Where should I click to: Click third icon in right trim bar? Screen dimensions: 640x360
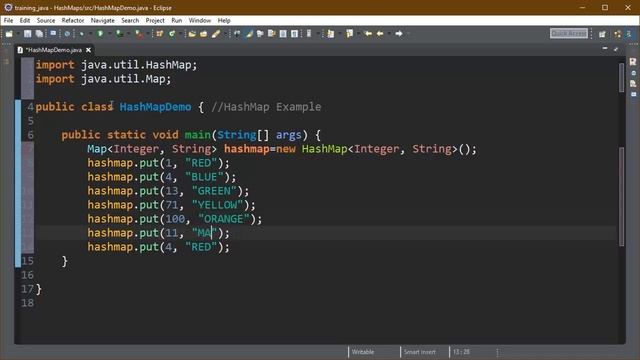click(633, 84)
